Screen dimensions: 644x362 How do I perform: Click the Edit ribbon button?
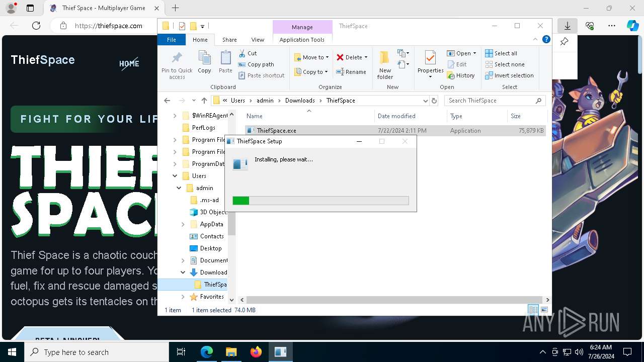(x=457, y=64)
